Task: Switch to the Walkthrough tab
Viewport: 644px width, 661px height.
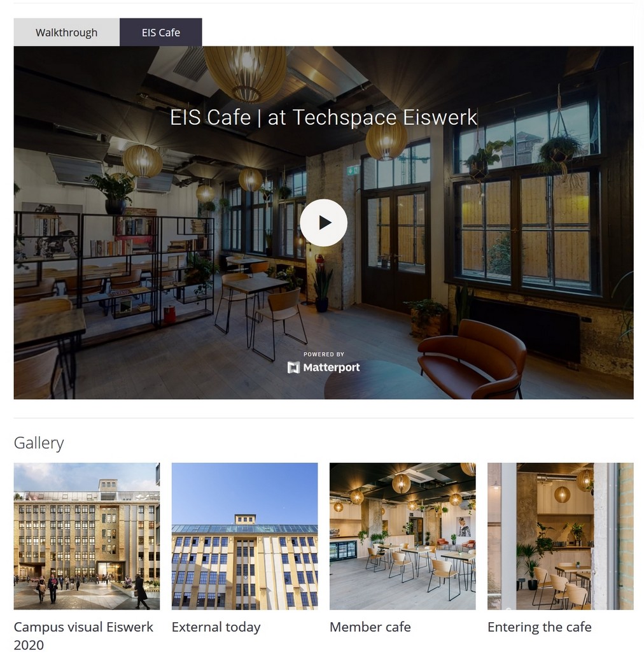Action: pyautogui.click(x=67, y=32)
